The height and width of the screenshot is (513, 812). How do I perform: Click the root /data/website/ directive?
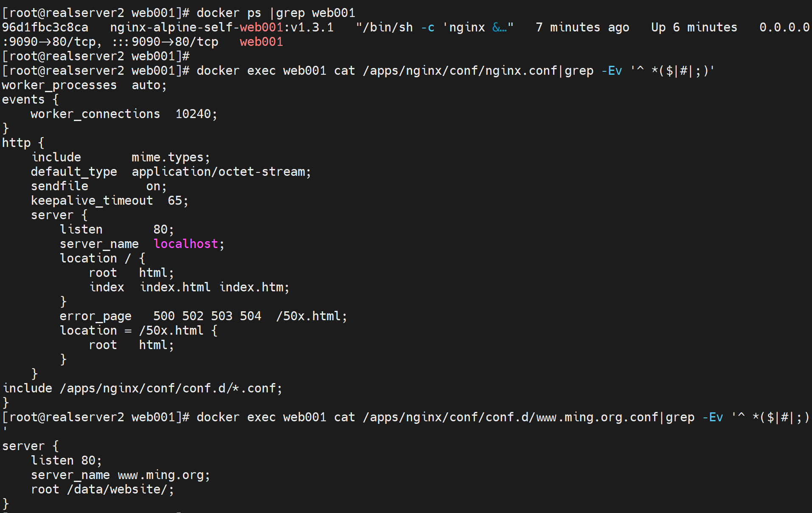pos(102,490)
